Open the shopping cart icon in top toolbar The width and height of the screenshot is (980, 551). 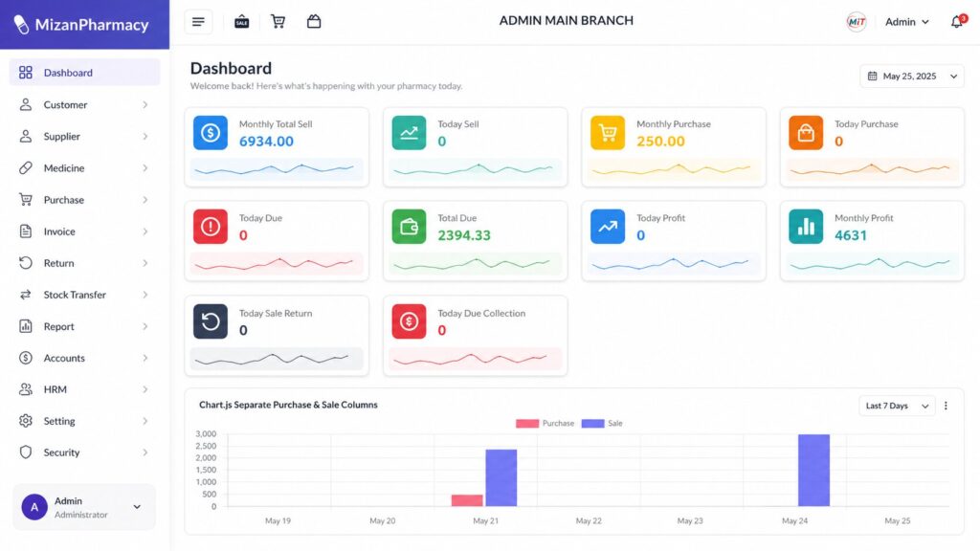[x=278, y=22]
